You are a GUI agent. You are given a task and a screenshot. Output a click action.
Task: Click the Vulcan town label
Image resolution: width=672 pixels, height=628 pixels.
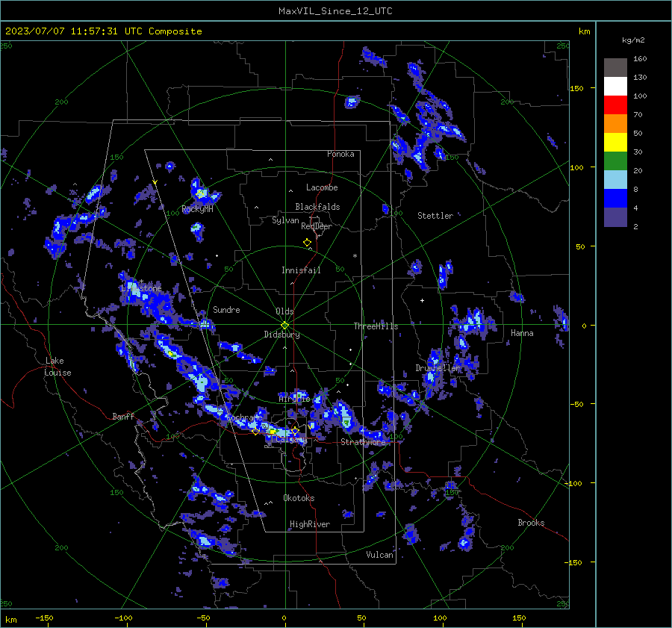pyautogui.click(x=379, y=555)
